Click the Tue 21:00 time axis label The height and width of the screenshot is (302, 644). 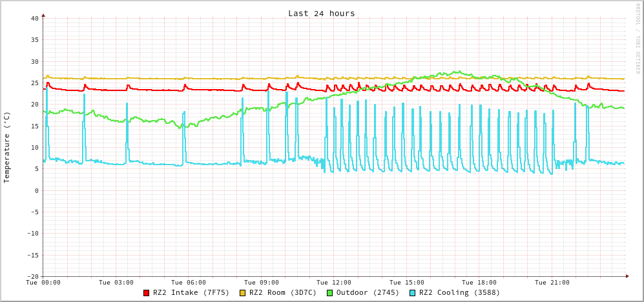point(552,283)
